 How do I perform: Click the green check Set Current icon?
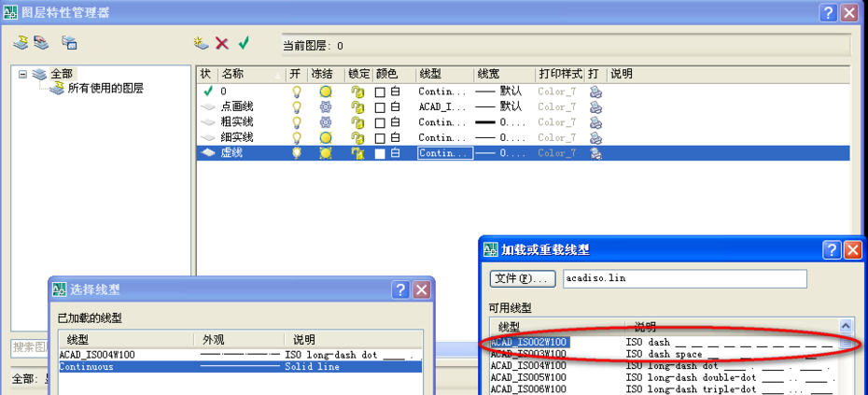click(244, 43)
